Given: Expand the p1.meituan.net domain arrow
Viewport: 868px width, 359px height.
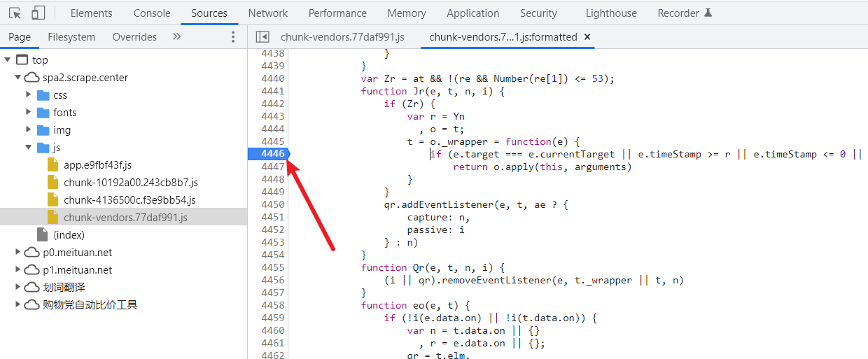Looking at the screenshot, I should pyautogui.click(x=17, y=270).
